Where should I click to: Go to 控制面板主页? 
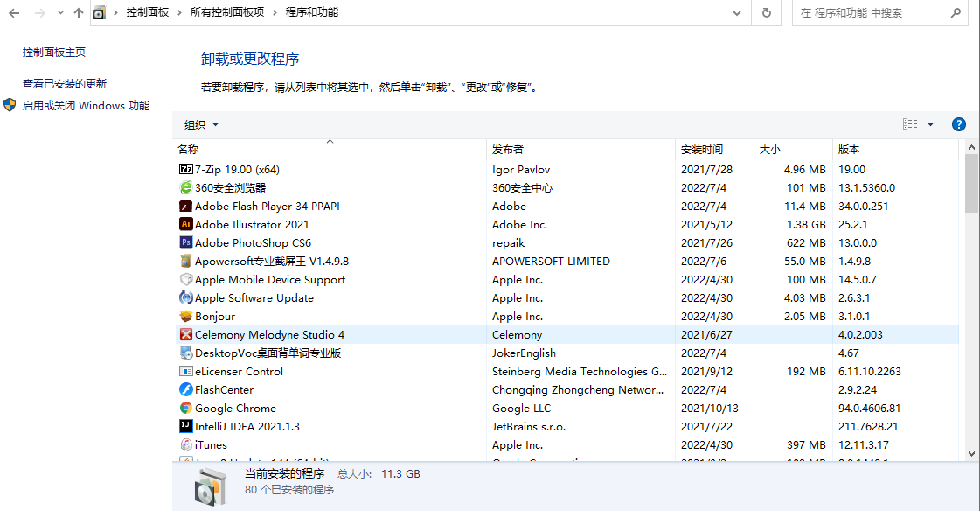tap(54, 52)
